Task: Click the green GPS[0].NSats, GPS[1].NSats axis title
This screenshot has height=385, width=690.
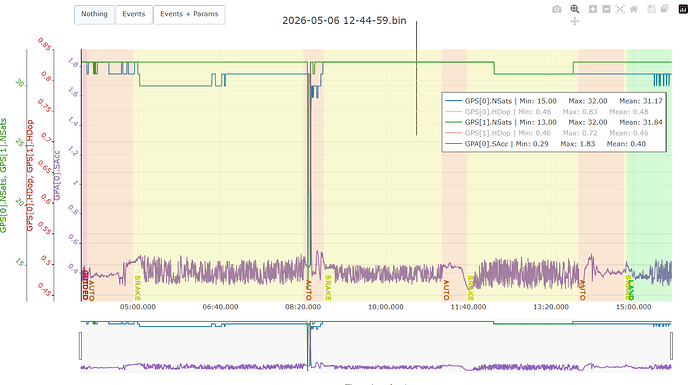Action: click(x=4, y=176)
